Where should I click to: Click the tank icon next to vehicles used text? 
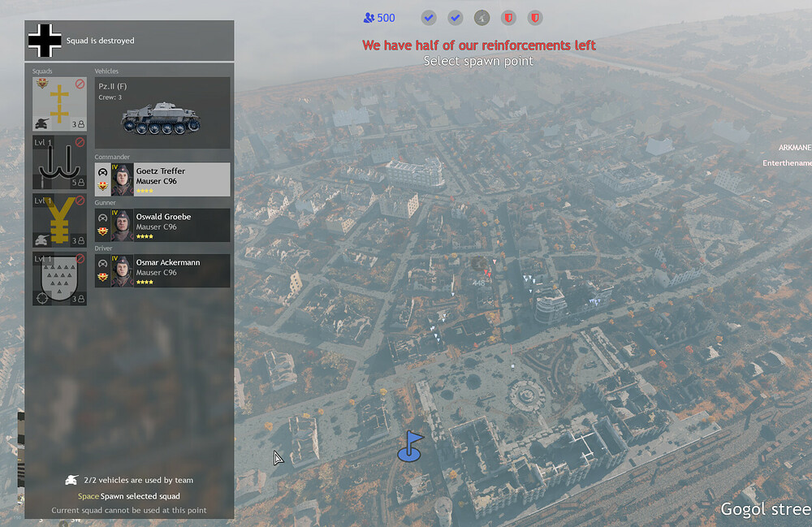[71, 481]
